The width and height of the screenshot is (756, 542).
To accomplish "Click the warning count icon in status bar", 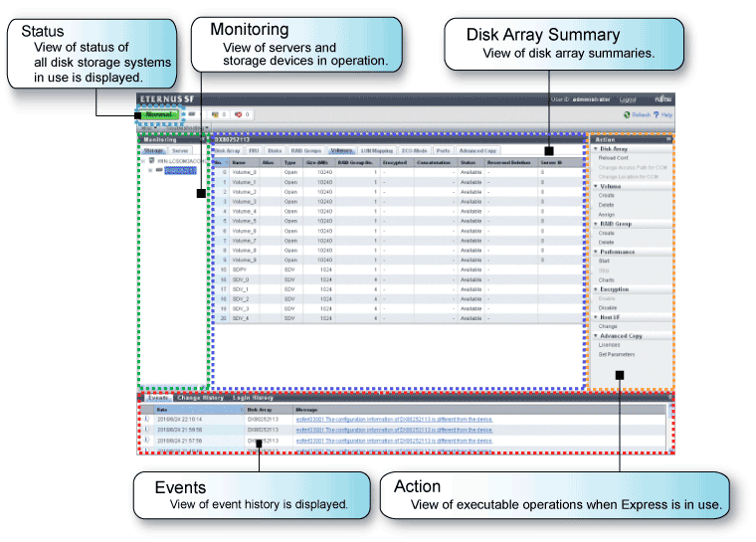I will [x=215, y=114].
